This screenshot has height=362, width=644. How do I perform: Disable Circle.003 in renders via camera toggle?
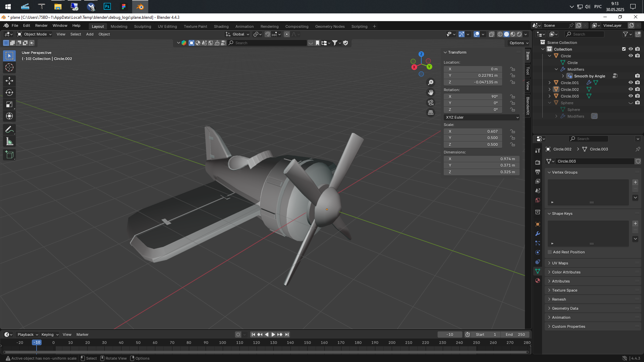(638, 96)
